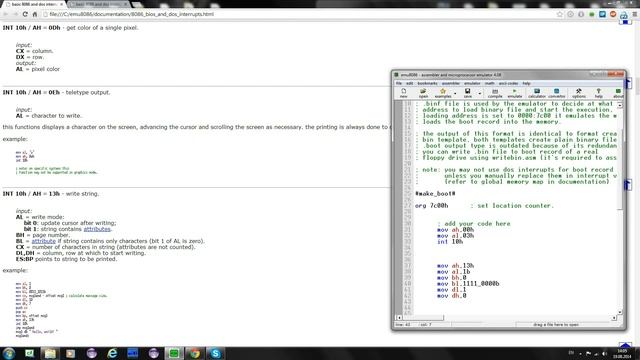Compile the code in emu8086
This screenshot has height=360, width=640.
pos(495,93)
